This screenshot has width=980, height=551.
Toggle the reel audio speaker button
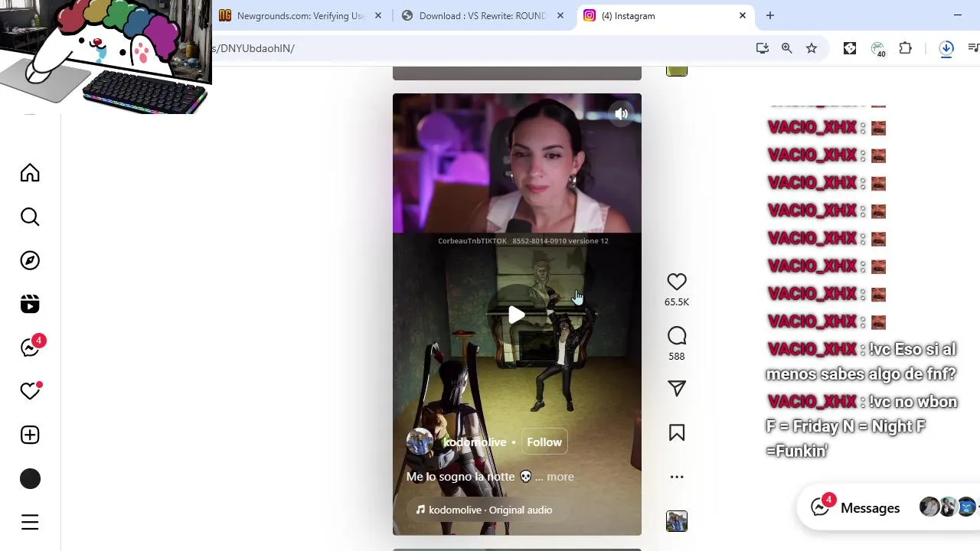(x=621, y=114)
